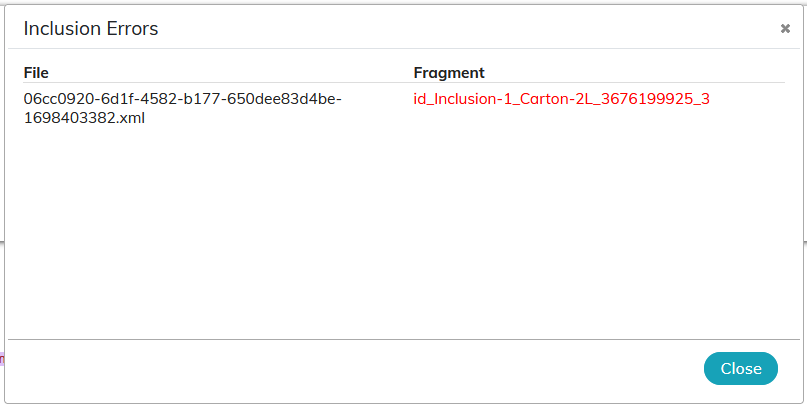Viewport: 807px width, 408px height.
Task: Click the divider line above the Close button
Action: (404, 339)
